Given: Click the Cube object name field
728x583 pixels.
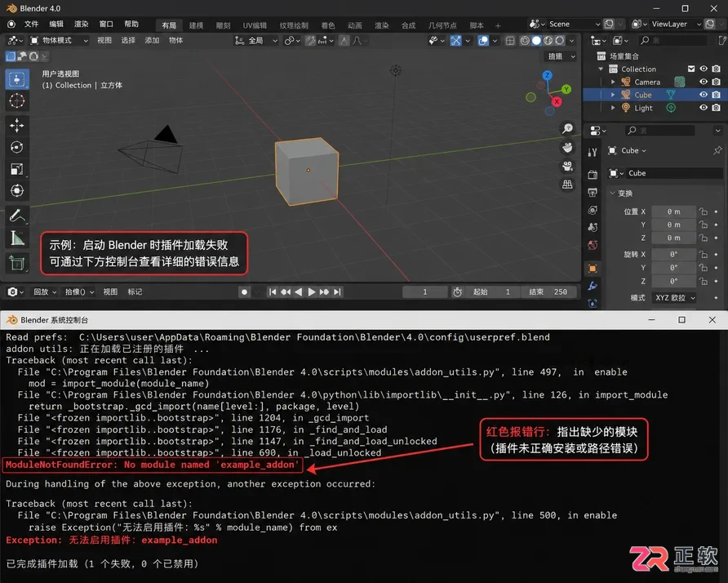Looking at the screenshot, I should [x=674, y=173].
